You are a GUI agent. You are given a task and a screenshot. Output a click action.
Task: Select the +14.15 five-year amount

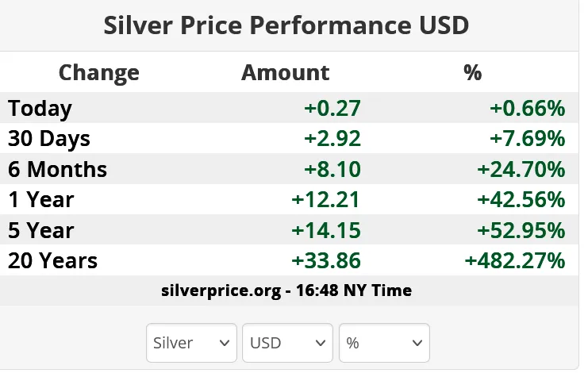pyautogui.click(x=327, y=230)
